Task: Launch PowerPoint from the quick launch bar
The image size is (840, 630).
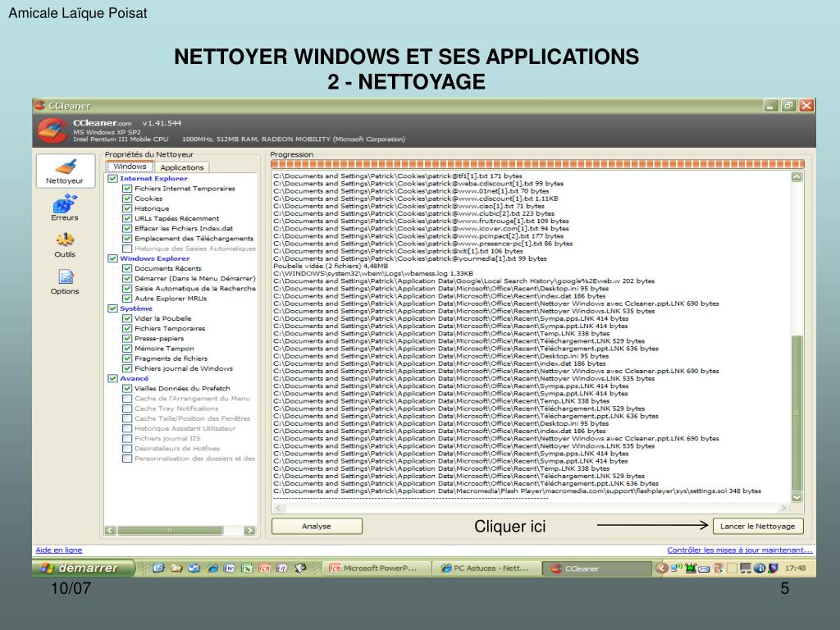Action: click(264, 568)
